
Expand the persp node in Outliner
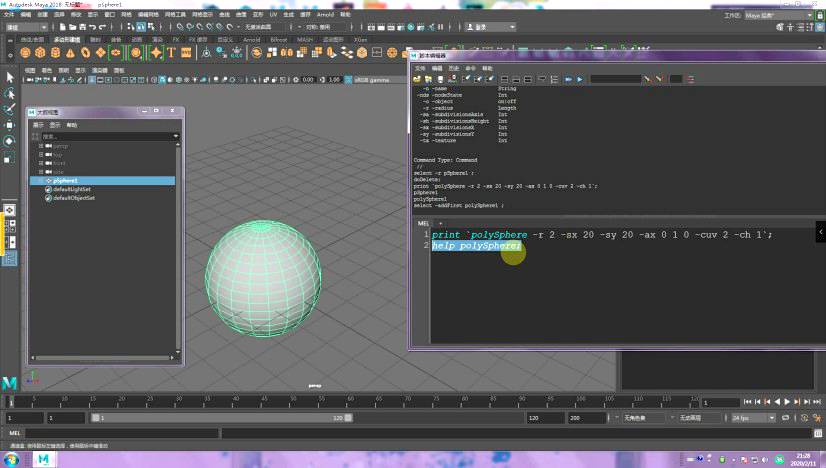[41, 146]
